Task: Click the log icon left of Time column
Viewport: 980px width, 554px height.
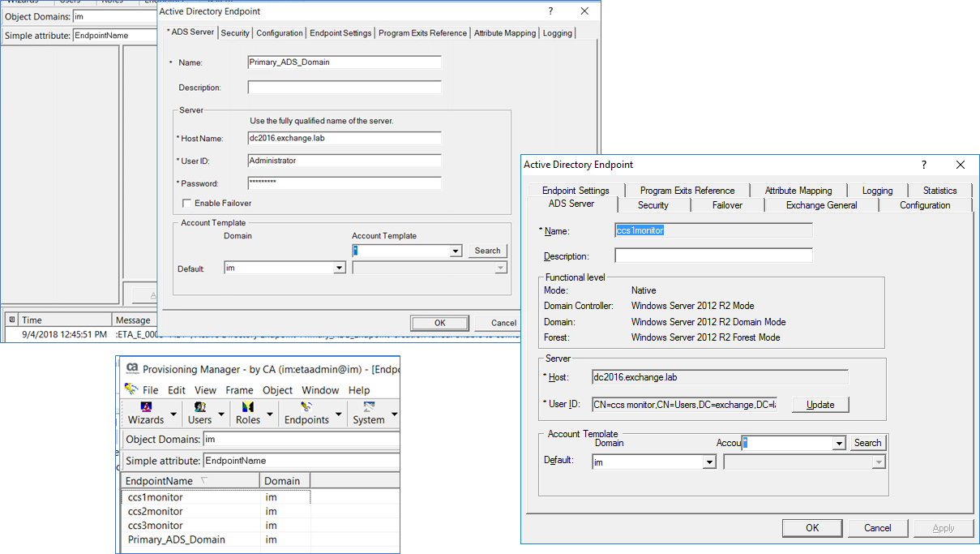Action: pos(11,320)
